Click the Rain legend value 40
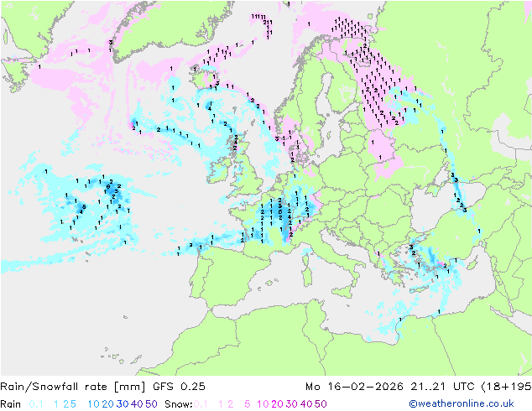The height and width of the screenshot is (411, 532). tap(137, 404)
